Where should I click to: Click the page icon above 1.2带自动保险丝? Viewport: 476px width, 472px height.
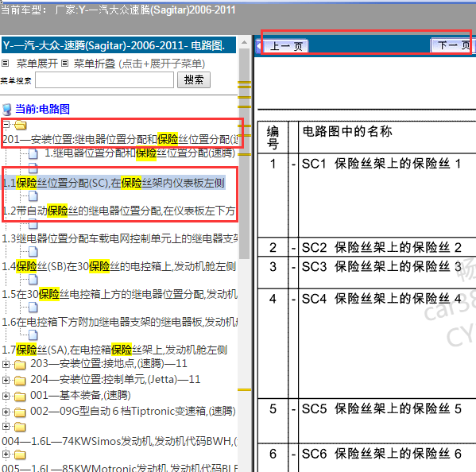point(33,196)
